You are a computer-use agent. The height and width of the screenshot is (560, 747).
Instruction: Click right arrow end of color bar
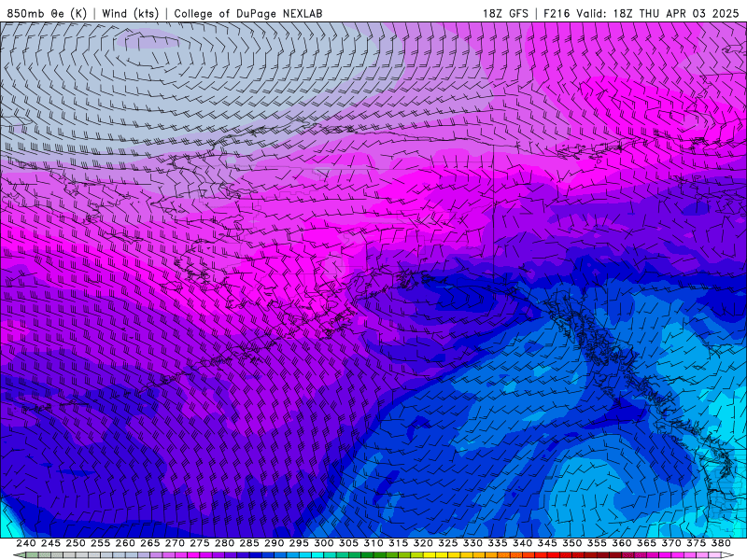point(728,555)
